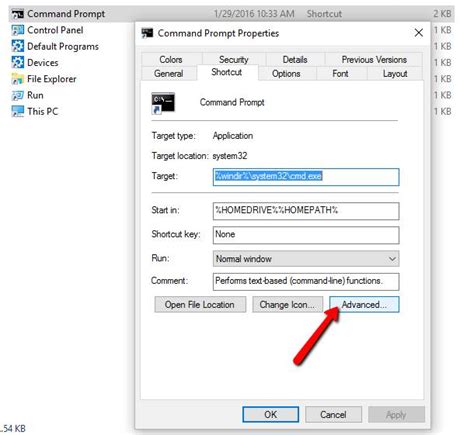Select the Run icon in file list
The height and width of the screenshot is (435, 474).
(x=17, y=95)
